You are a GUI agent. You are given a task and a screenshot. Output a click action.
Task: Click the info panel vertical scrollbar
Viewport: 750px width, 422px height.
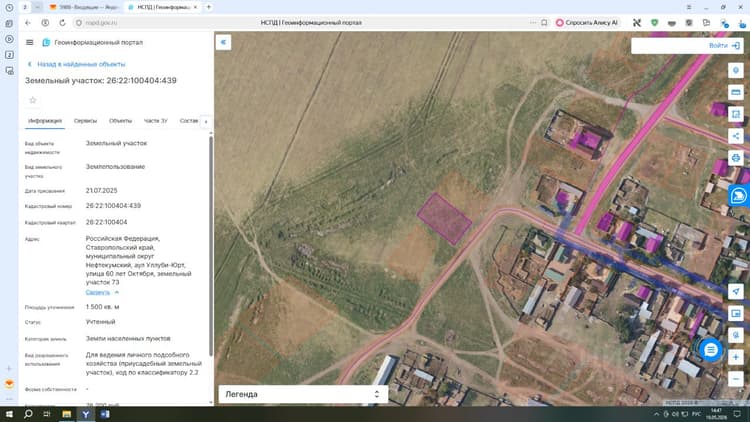211,246
